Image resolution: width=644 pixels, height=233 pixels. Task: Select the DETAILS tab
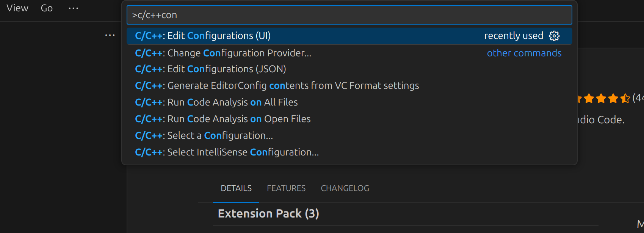[x=236, y=188]
